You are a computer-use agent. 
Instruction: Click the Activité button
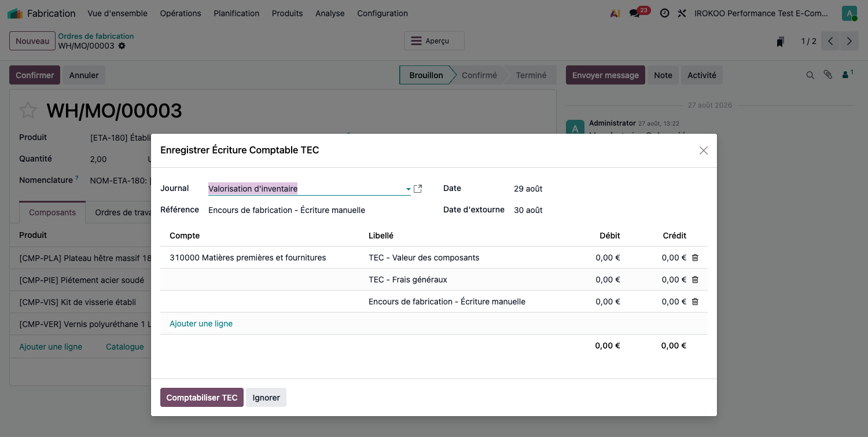pos(702,75)
